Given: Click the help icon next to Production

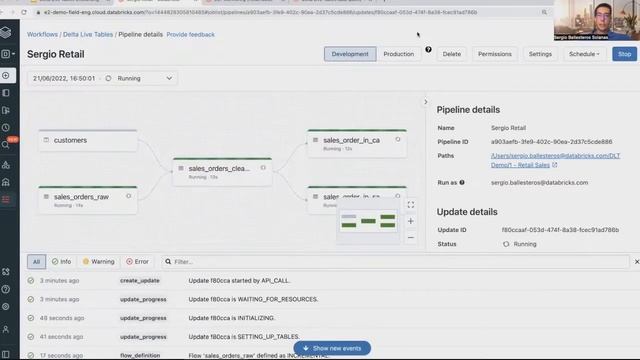Looking at the screenshot, I should 428,49.
